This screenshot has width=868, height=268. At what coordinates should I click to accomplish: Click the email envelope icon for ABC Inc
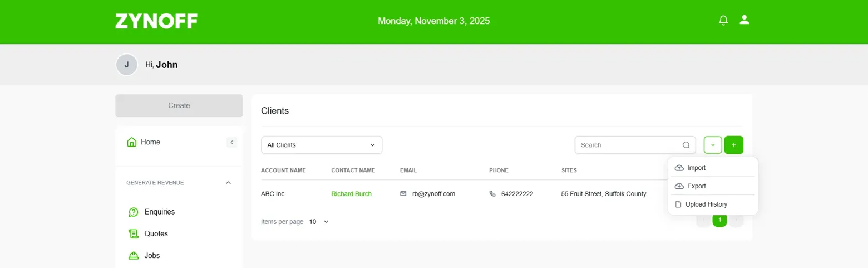coord(403,194)
